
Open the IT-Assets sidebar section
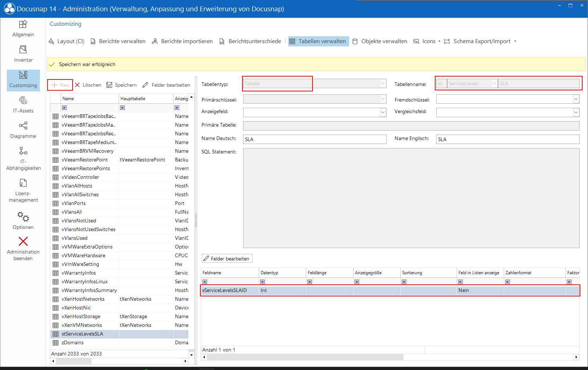pyautogui.click(x=23, y=105)
